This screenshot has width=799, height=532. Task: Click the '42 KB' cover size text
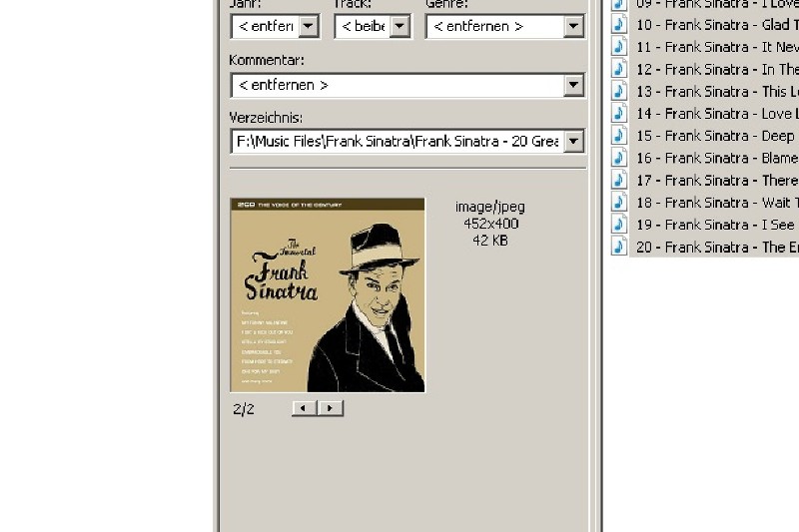[490, 241]
